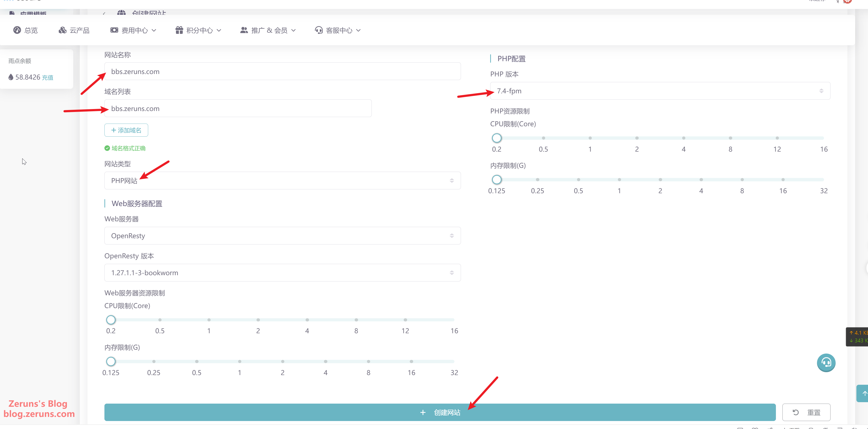Click the PHP CPU limit slider handle
This screenshot has height=429, width=868.
pyautogui.click(x=497, y=138)
